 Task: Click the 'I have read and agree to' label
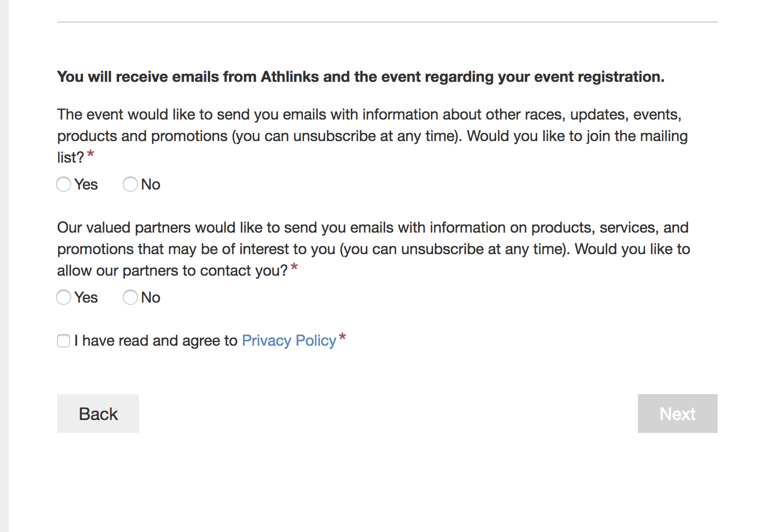point(156,341)
